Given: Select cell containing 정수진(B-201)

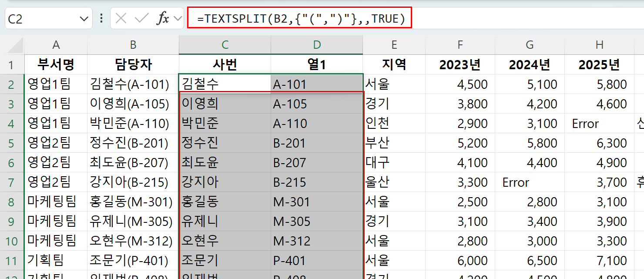Looking at the screenshot, I should (x=133, y=143).
